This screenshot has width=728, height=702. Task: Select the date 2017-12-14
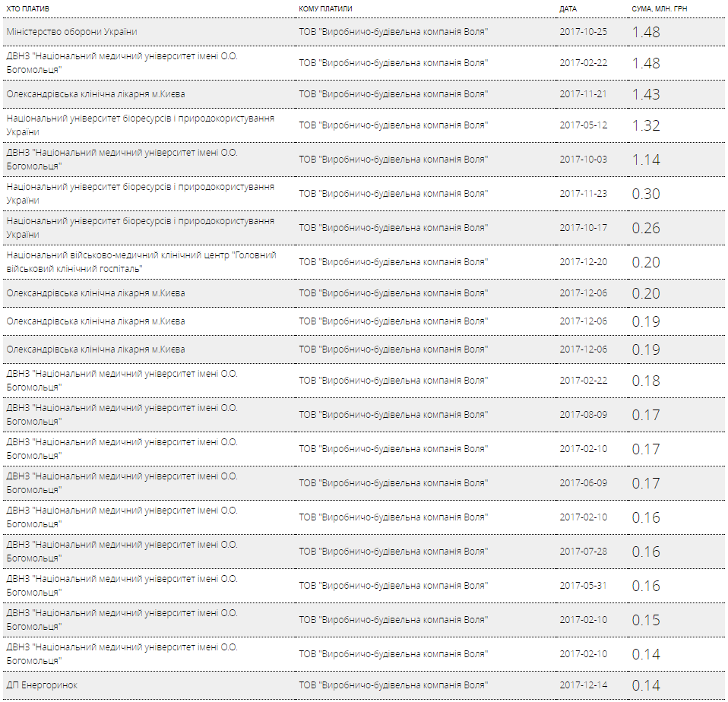[583, 685]
